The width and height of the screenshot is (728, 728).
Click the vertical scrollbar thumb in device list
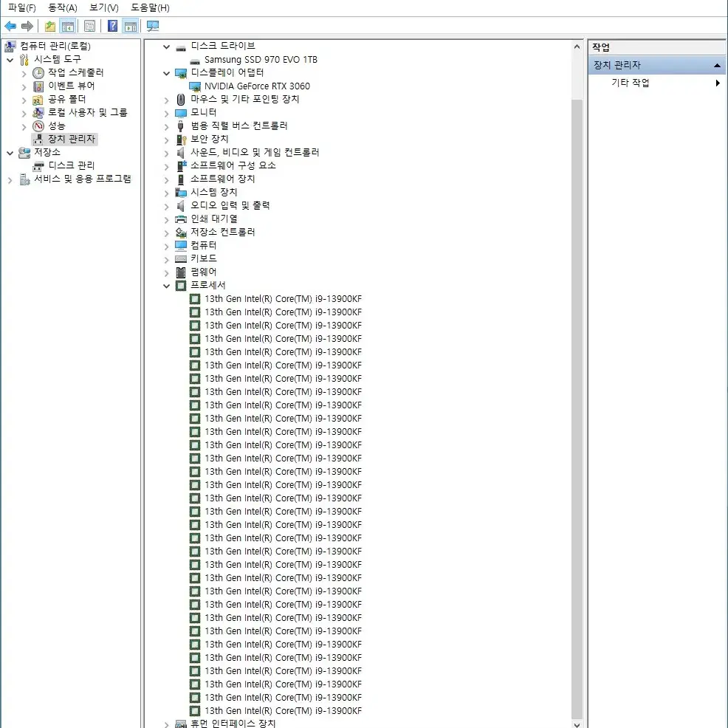(577, 408)
